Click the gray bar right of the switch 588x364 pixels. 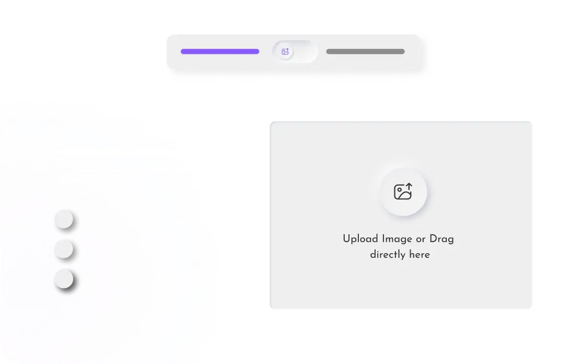tap(365, 52)
